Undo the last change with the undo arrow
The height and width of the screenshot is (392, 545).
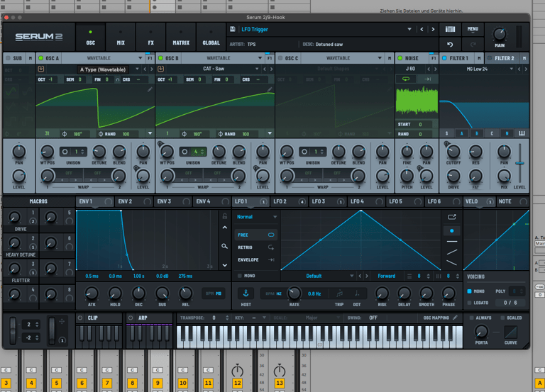tap(450, 45)
